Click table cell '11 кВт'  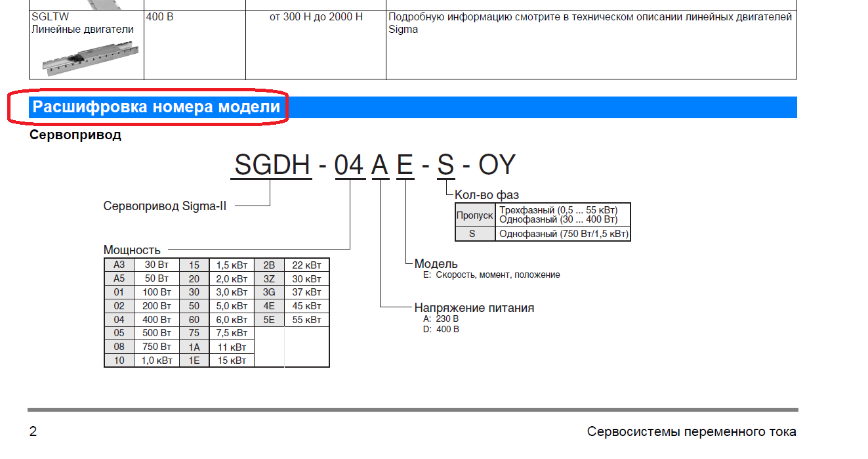pyautogui.click(x=232, y=347)
